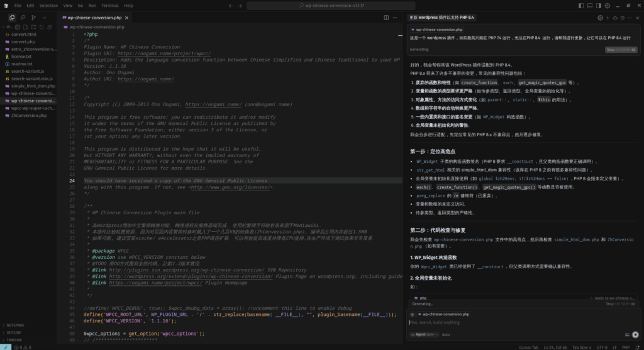Start a new chat with plus icon

point(608,18)
